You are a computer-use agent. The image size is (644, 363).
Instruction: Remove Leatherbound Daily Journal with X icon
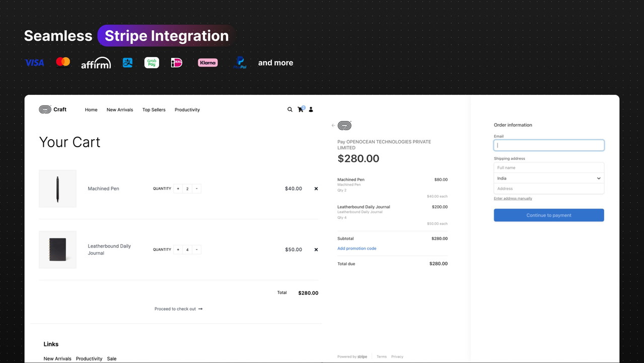[316, 250]
